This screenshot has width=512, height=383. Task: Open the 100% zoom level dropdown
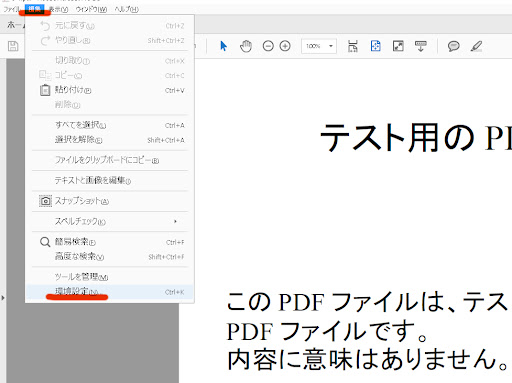(319, 46)
